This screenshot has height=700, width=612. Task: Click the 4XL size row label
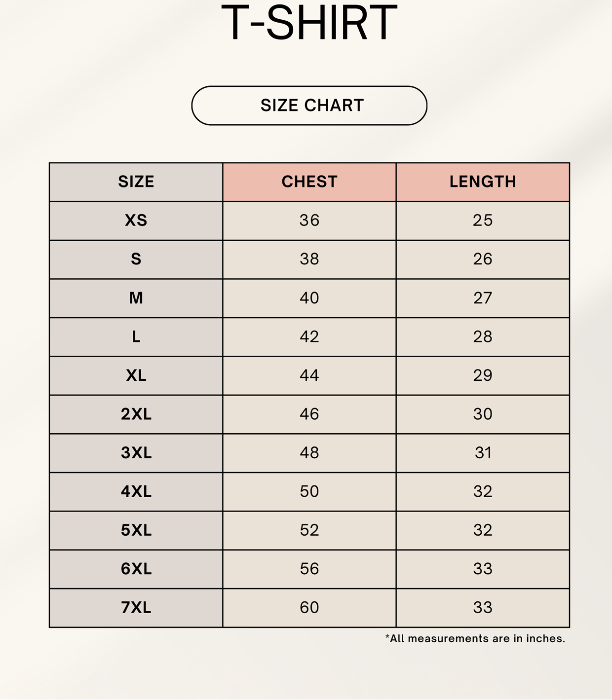point(136,492)
